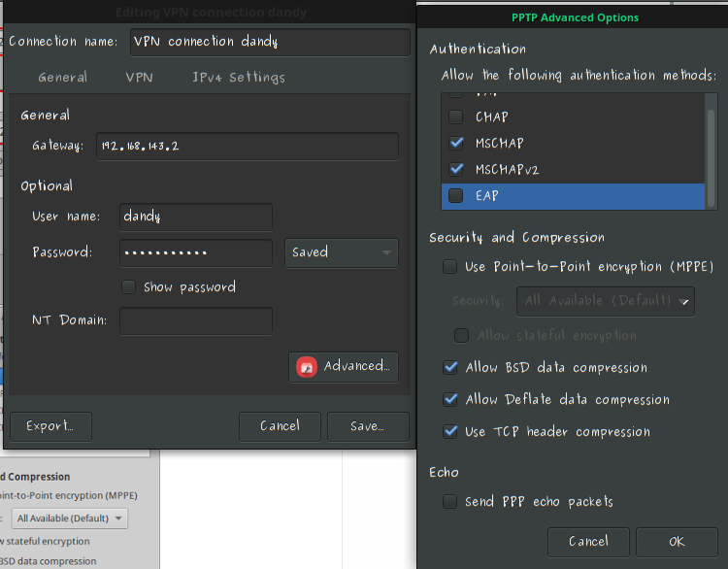The image size is (728, 569).
Task: Click the Connection name input field
Action: 270,43
